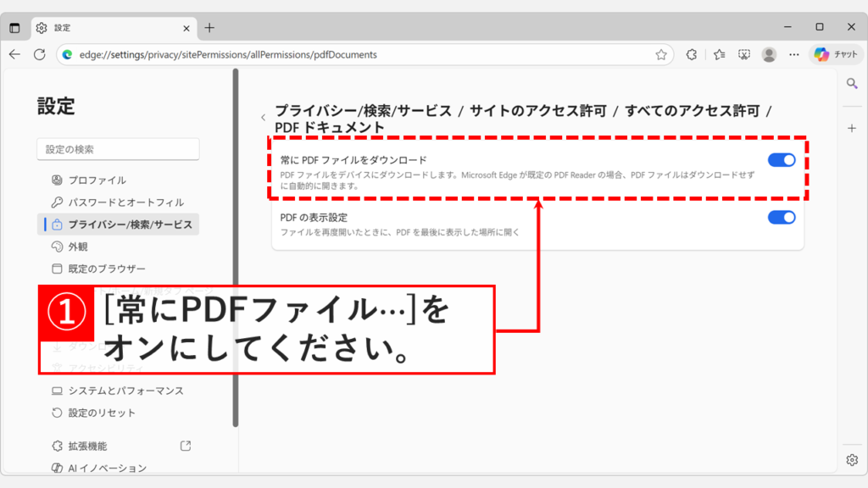Click the browser profile avatar icon
The height and width of the screenshot is (488, 868).
pos(769,54)
